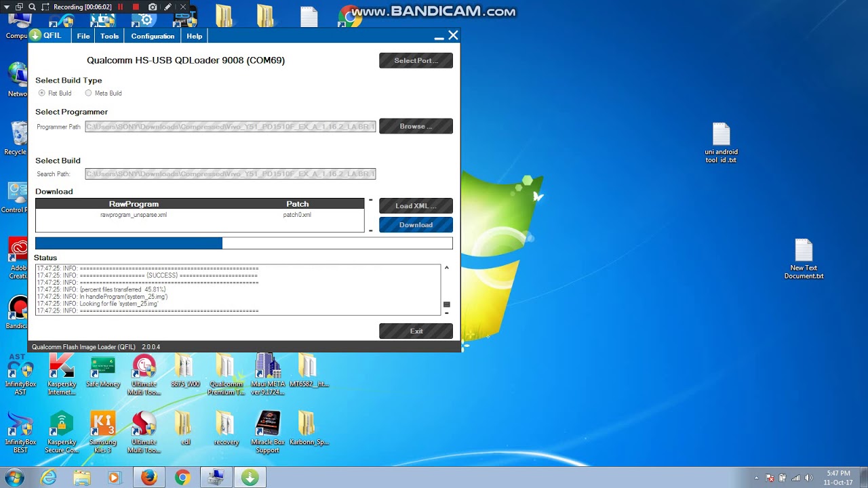Open uni android tool id.txt file

pyautogui.click(x=721, y=143)
